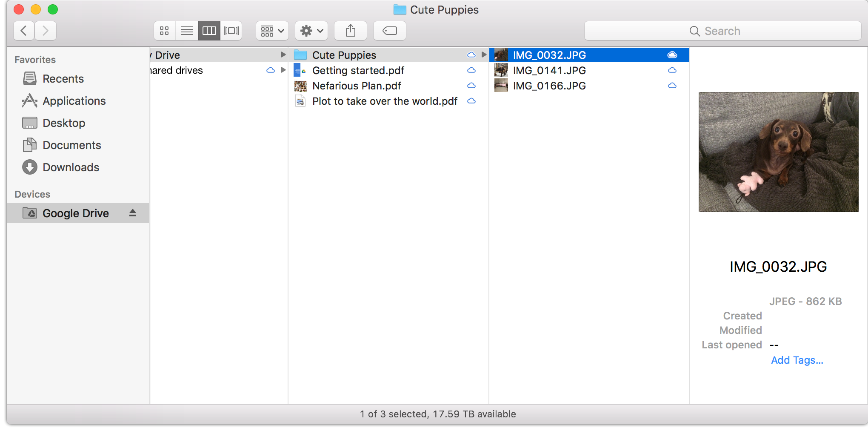868x431 pixels.
Task: Click the Edit Tags toolbar icon
Action: tap(389, 31)
